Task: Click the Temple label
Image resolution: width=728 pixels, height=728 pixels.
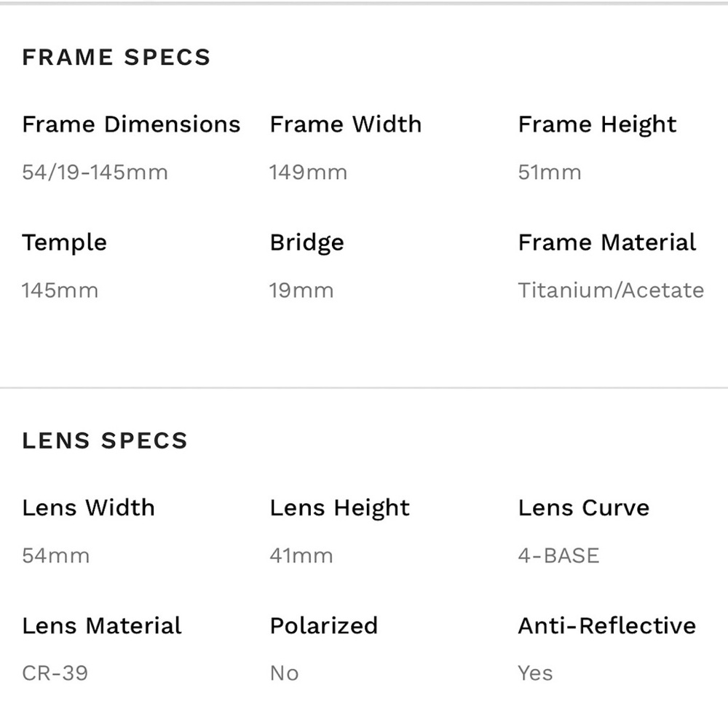Action: click(x=65, y=243)
